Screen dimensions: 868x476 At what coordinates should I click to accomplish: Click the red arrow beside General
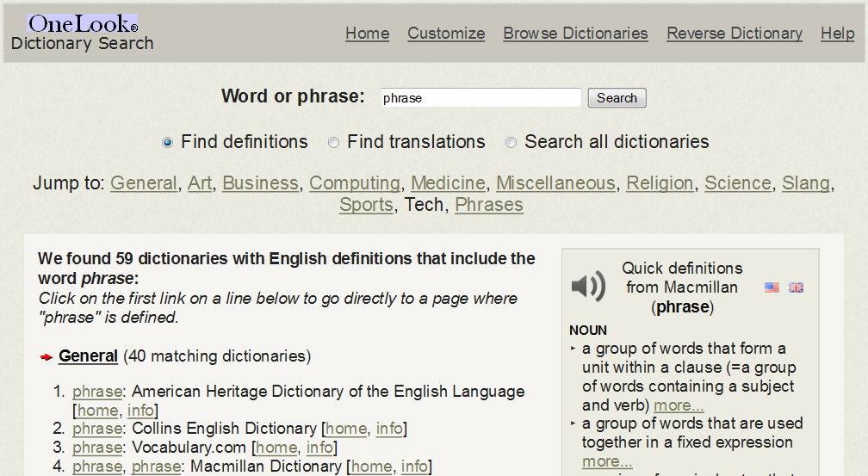(x=46, y=357)
